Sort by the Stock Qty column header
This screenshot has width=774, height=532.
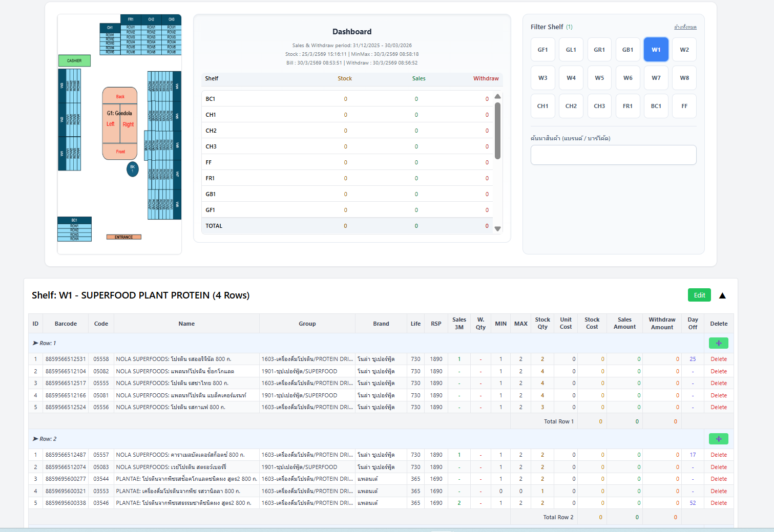pyautogui.click(x=542, y=324)
